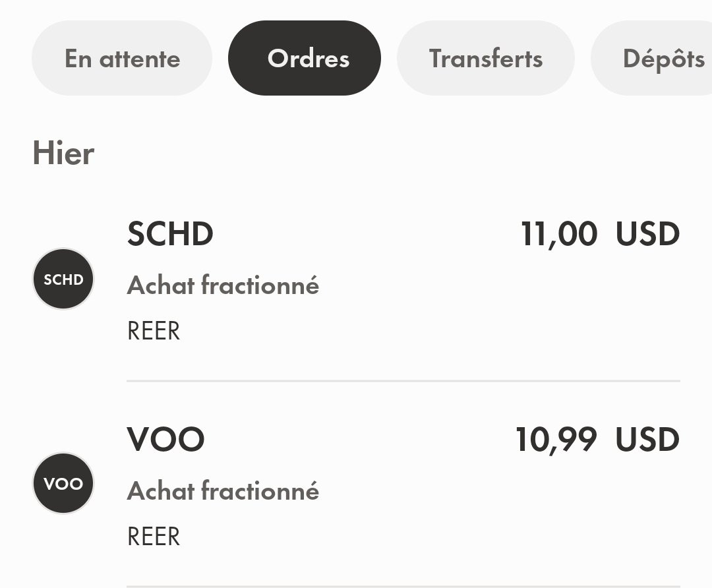Click Achat fractionné under VOO

point(223,491)
